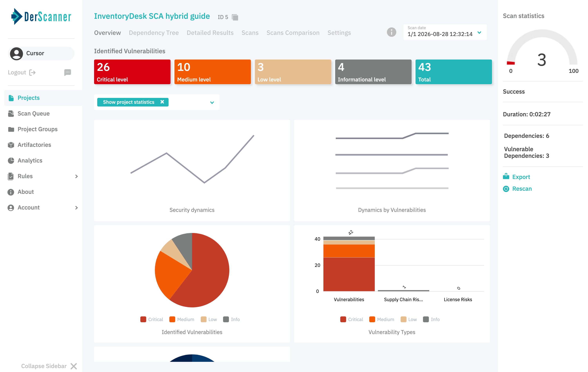Click the Vulnerabilities critical bar segment
Image resolution: width=588 pixels, height=372 pixels.
coord(349,274)
